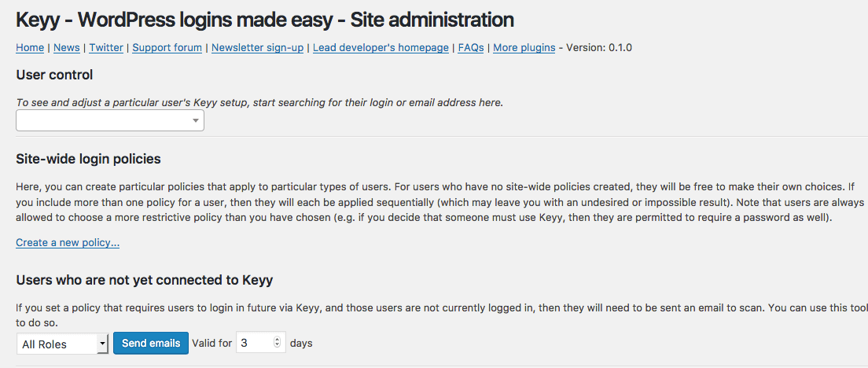Click the Version: 0.1.0 text
This screenshot has height=368, width=868.
tap(599, 48)
